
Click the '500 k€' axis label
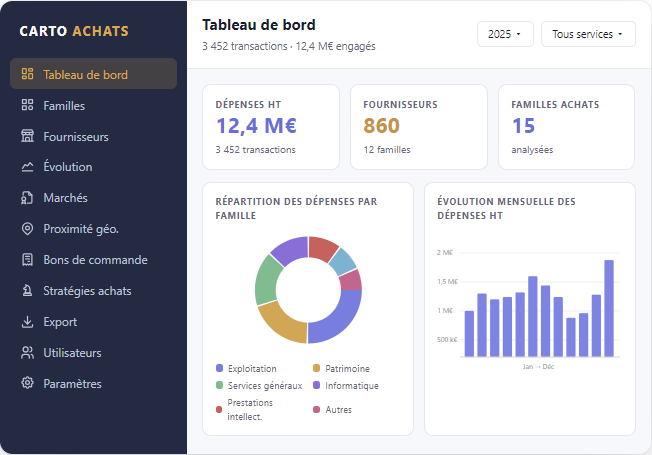pos(447,339)
